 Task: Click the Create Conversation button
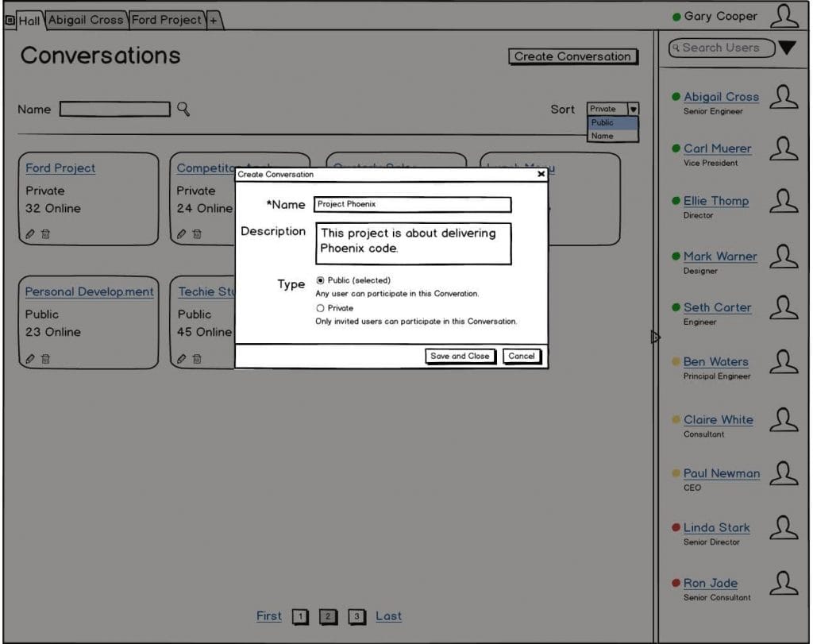coord(573,56)
